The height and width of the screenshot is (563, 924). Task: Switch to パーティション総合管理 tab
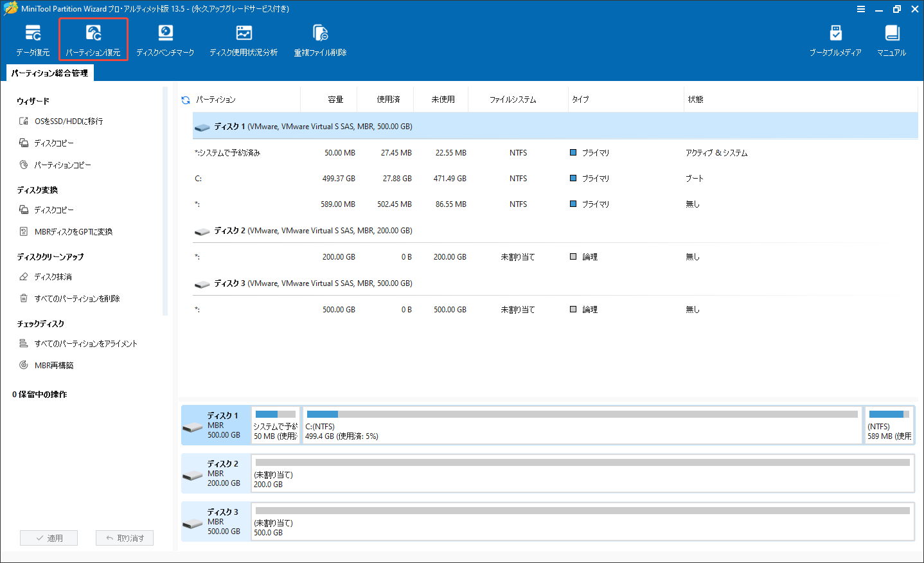click(x=49, y=73)
